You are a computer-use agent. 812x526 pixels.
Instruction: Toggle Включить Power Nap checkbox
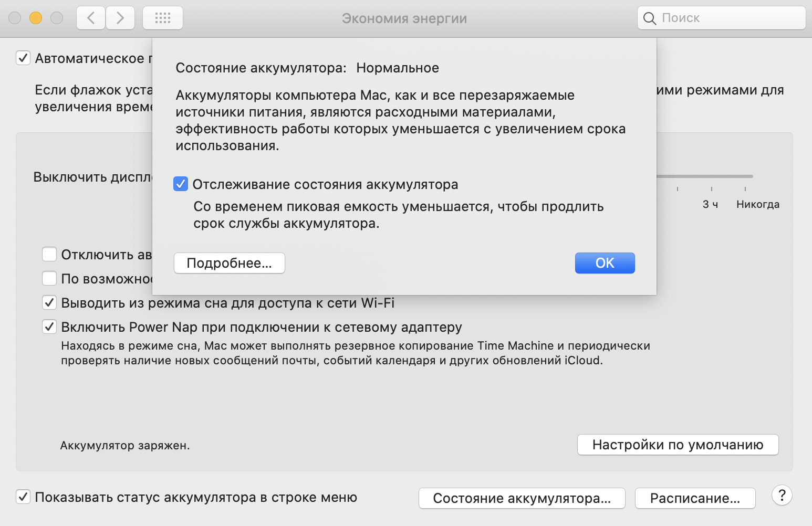click(49, 327)
